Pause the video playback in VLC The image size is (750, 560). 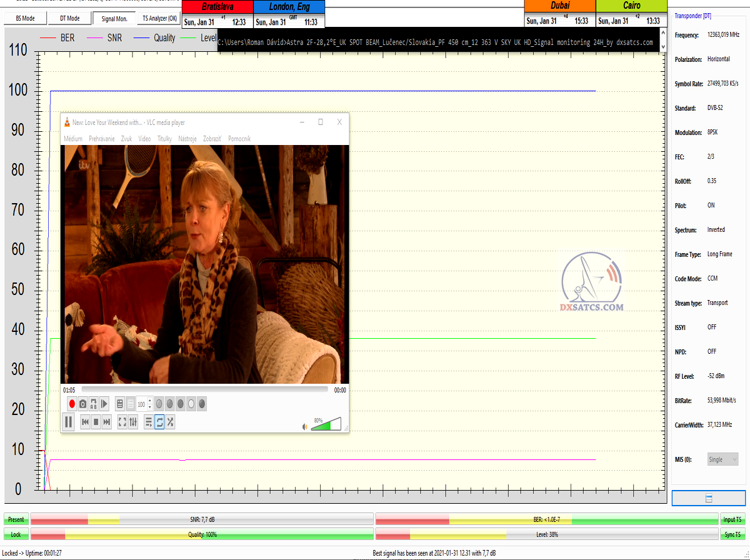pyautogui.click(x=69, y=422)
